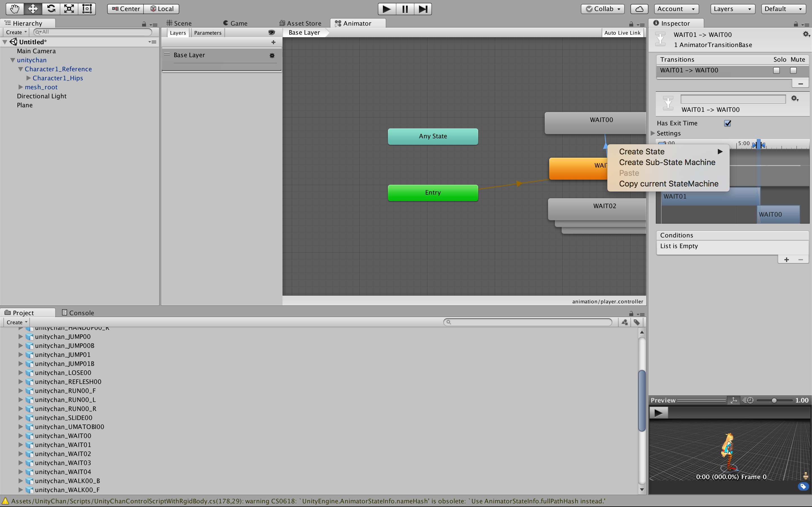
Task: Open the Base Layer settings gear
Action: [272, 55]
